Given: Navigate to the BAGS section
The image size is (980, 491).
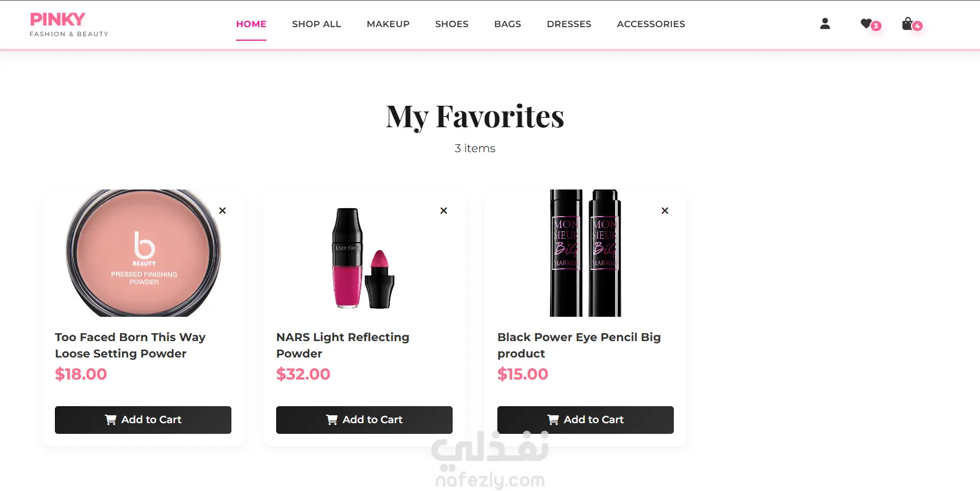Looking at the screenshot, I should [508, 24].
